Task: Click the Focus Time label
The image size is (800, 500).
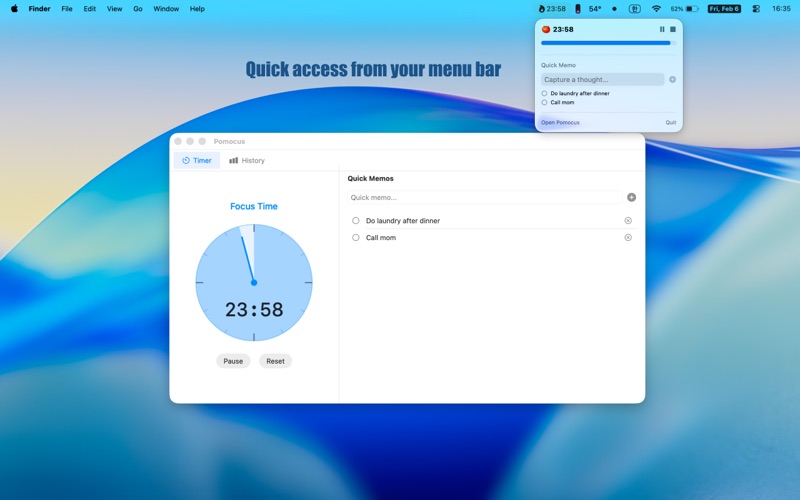Action: (254, 206)
